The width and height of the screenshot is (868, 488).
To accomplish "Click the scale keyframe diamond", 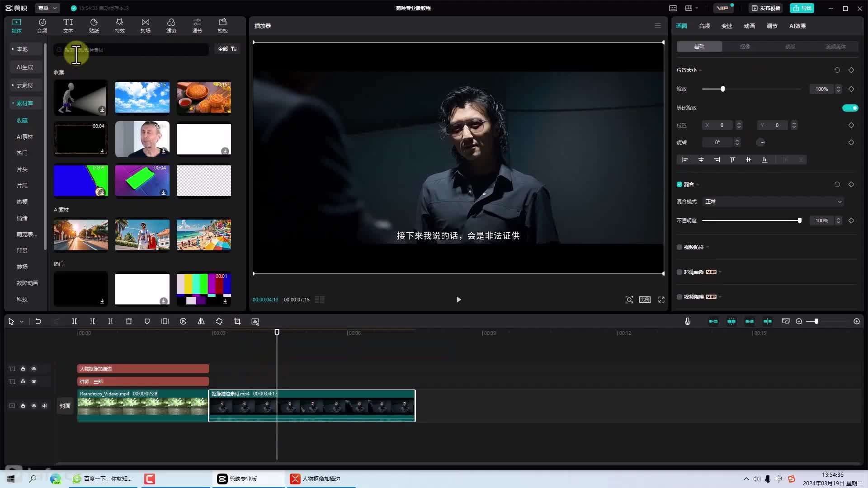I will 851,89.
